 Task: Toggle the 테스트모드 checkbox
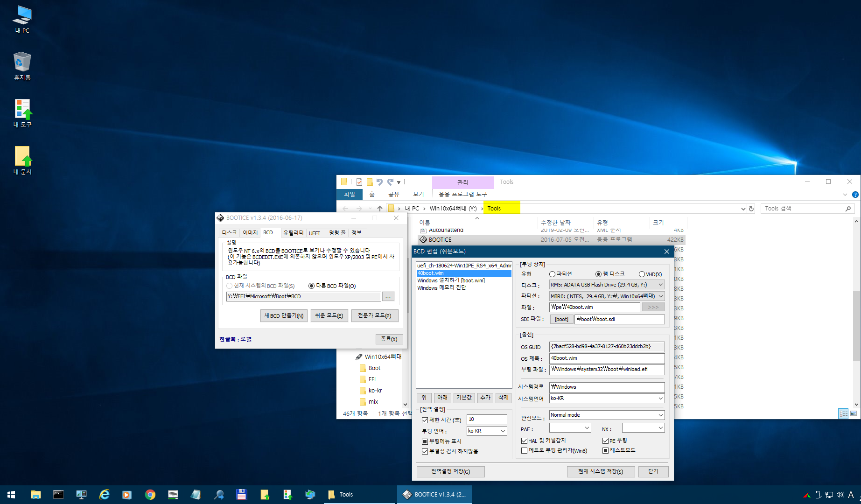[605, 450]
